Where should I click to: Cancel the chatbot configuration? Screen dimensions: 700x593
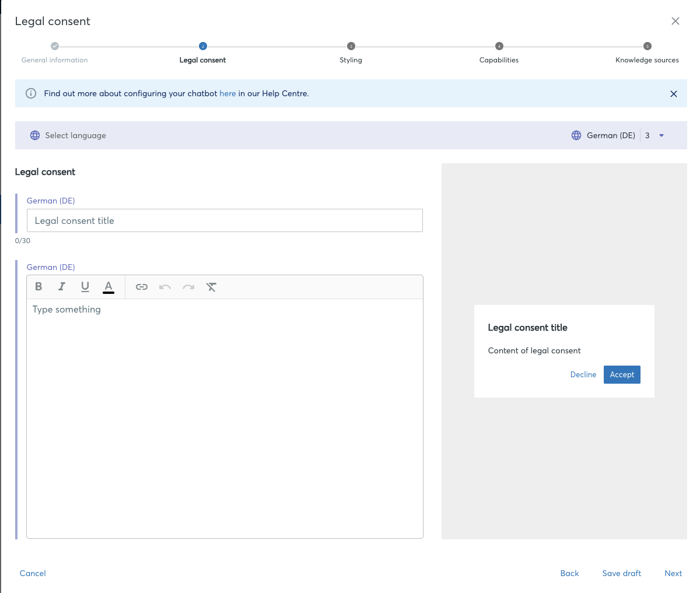[x=33, y=573]
